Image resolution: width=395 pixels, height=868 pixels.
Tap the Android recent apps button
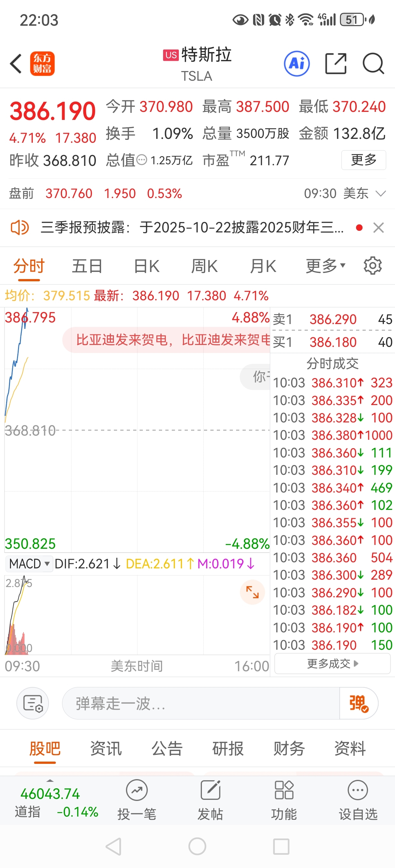[281, 846]
